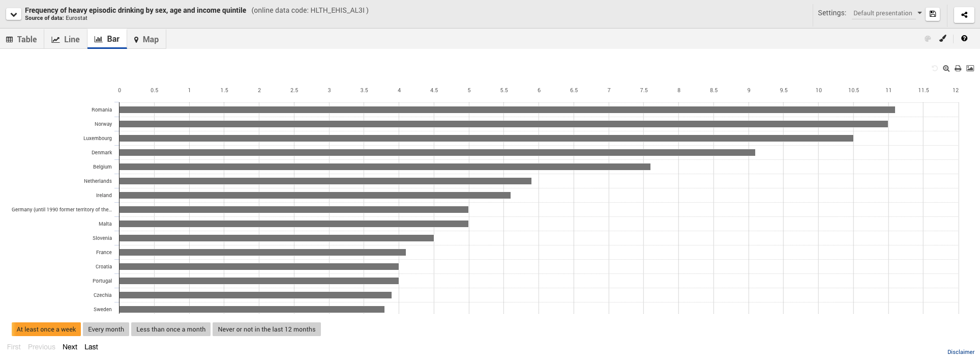
Task: Toggle 'Less than once a month' series
Action: point(171,329)
